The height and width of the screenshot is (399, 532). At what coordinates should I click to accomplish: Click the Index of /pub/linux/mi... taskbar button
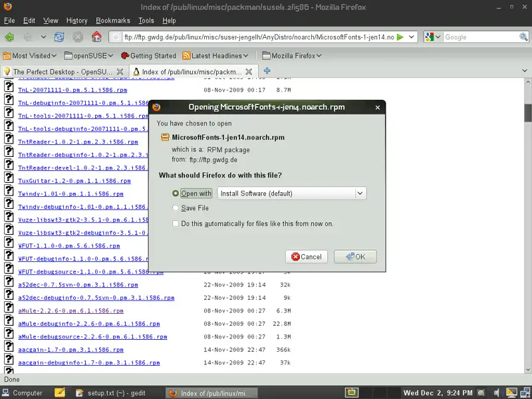point(212,393)
